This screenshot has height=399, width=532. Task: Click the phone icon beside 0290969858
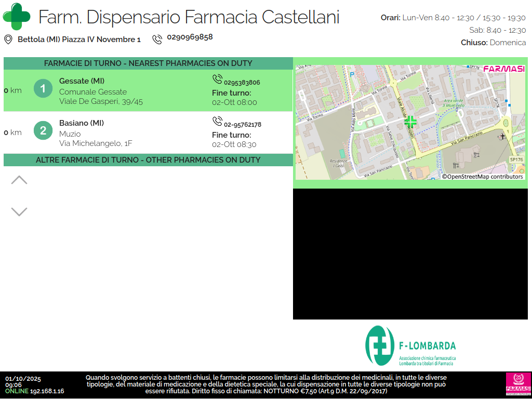click(x=157, y=39)
